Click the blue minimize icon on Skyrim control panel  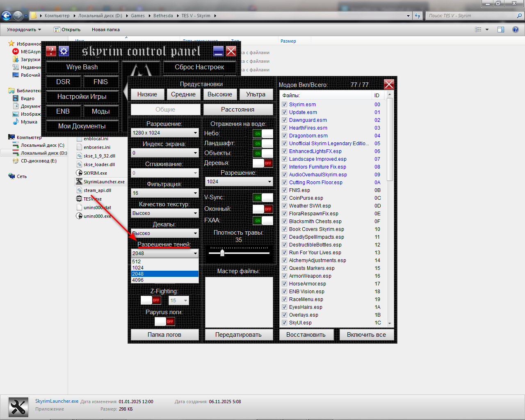219,51
